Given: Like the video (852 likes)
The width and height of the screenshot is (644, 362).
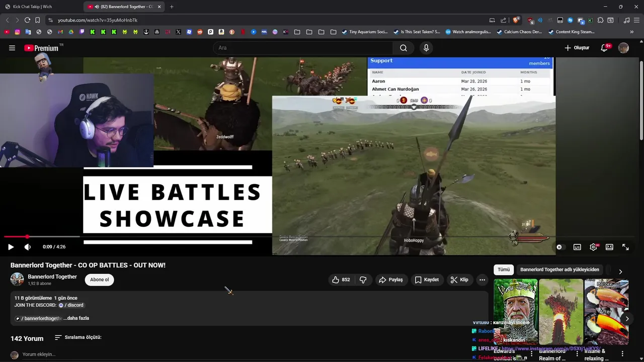Looking at the screenshot, I should (341, 280).
